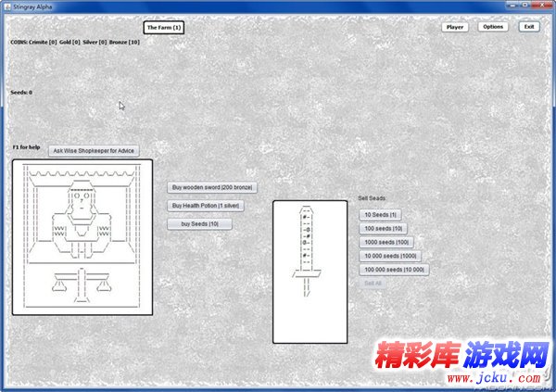Buy a Health Potion for 1 silver

(206, 206)
